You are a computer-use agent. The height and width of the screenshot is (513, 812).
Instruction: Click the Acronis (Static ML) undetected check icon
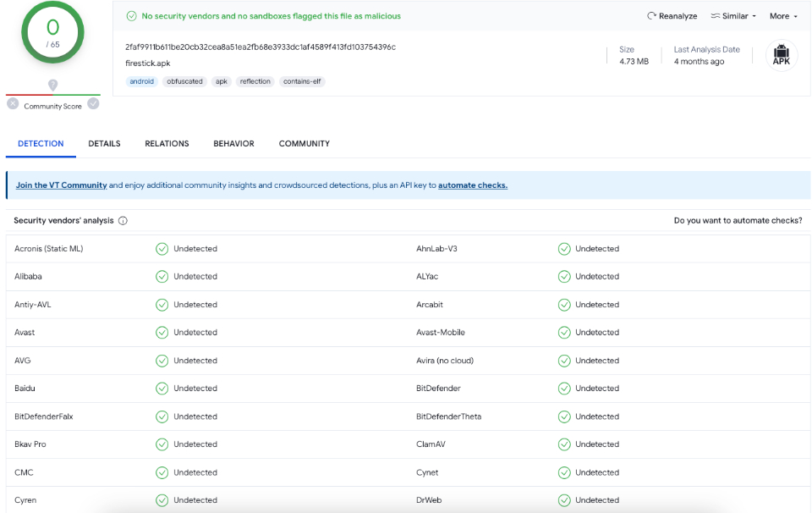[162, 249]
